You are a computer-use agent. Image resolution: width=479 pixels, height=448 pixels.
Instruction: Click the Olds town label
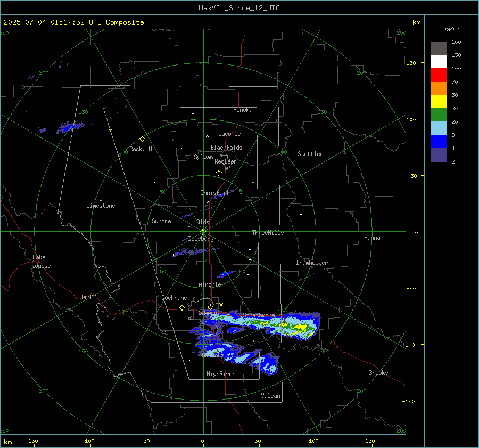(203, 222)
